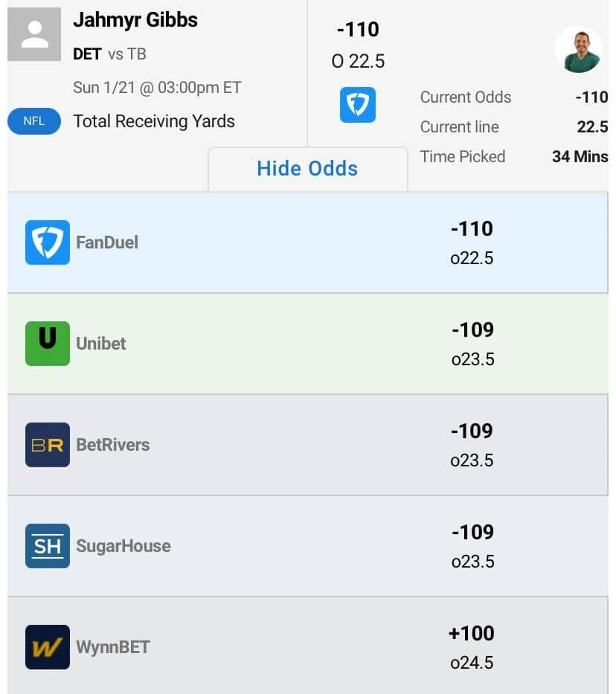Select the BetRivers BR logo
Image resolution: width=616 pixels, height=694 pixels.
48,444
